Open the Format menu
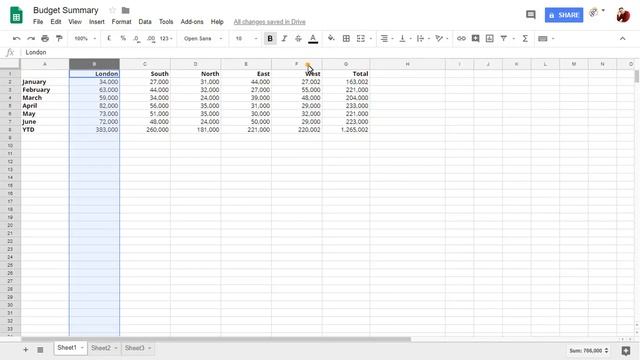The image size is (640, 360). (x=121, y=22)
